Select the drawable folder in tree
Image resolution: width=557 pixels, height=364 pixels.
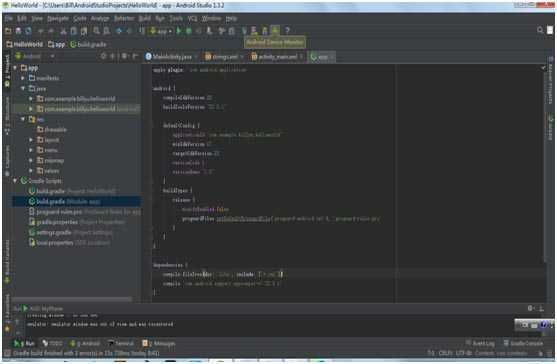(52, 130)
